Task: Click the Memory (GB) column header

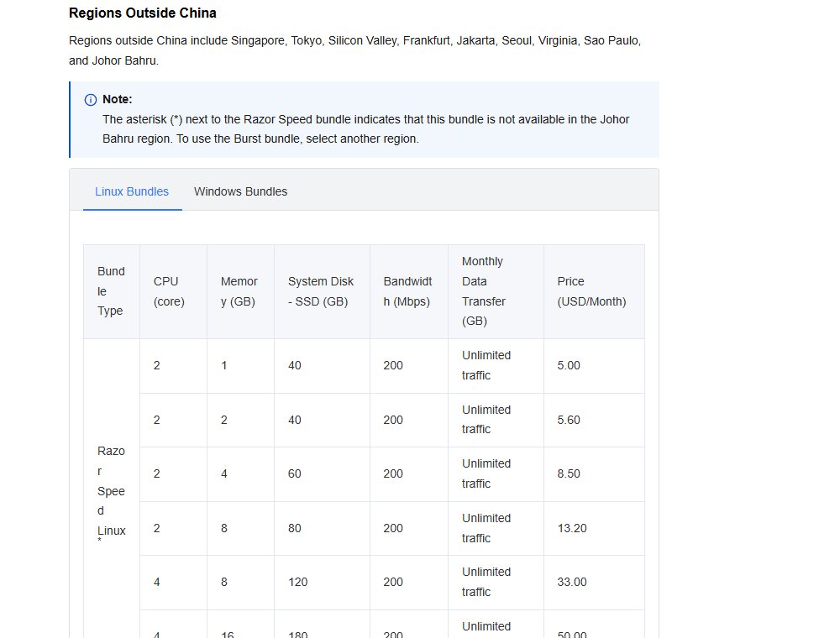Action: pos(240,291)
